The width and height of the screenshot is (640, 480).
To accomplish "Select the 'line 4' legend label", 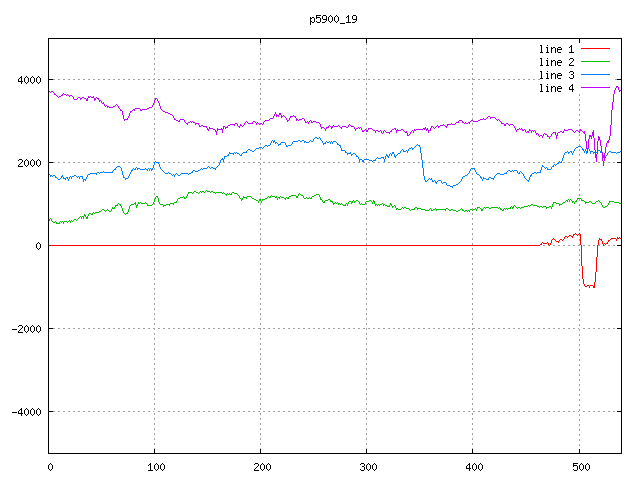I will tap(556, 89).
